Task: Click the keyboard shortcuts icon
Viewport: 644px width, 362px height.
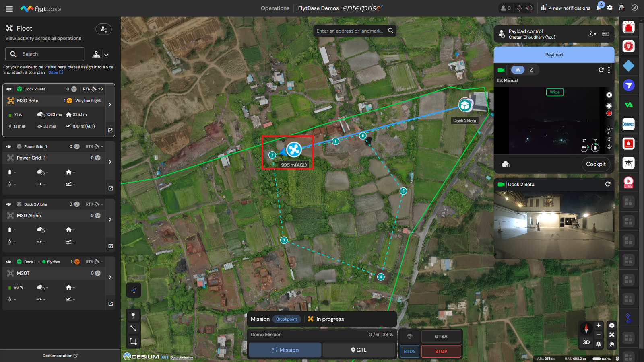Action: click(x=606, y=34)
